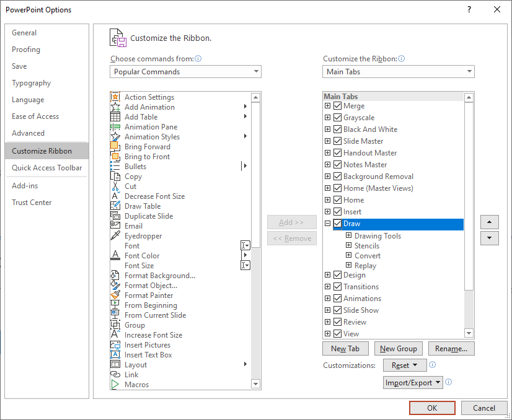Viewport: 512px width, 420px height.
Task: Expand the Stencils group
Action: pyautogui.click(x=349, y=245)
